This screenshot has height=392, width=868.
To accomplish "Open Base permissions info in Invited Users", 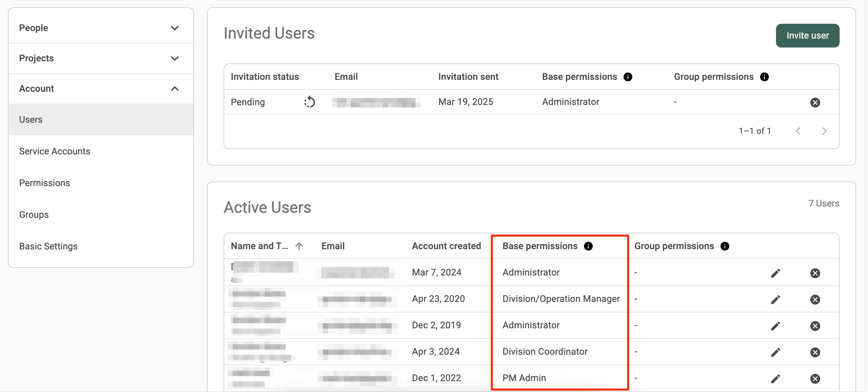I will coord(627,77).
